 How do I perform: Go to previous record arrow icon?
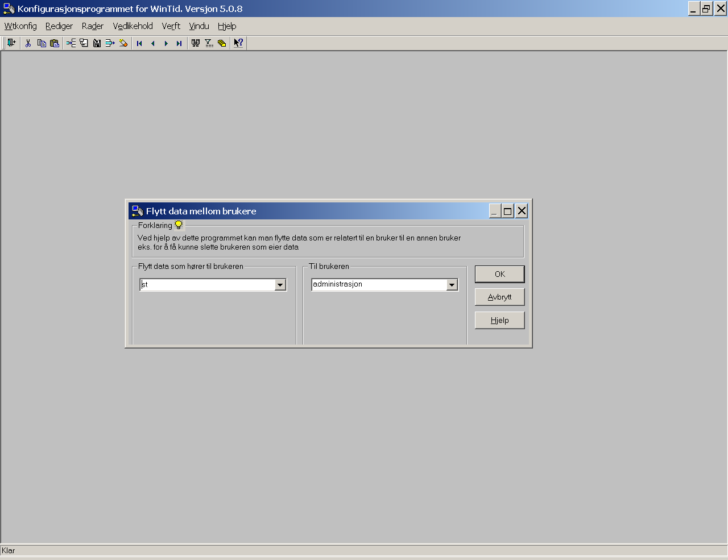coord(152,43)
